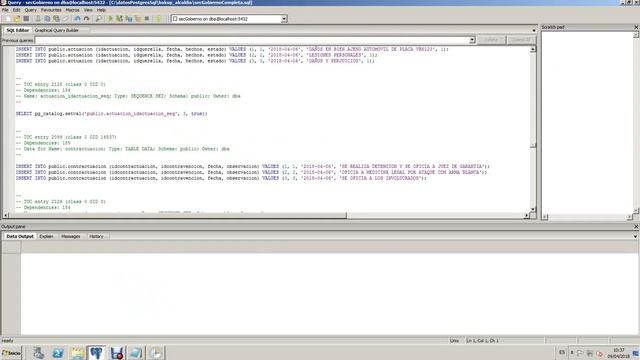This screenshot has width=640, height=360.
Task: Click the Redo arrow icon
Action: pyautogui.click(x=86, y=19)
